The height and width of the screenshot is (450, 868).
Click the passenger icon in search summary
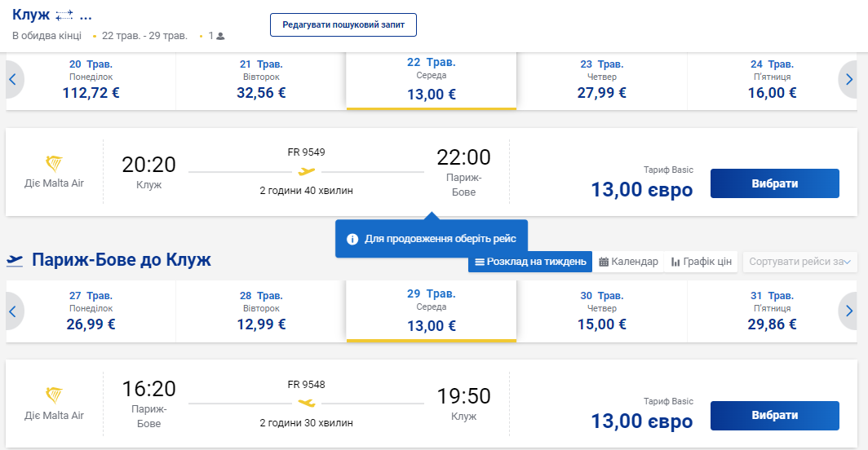pos(220,36)
